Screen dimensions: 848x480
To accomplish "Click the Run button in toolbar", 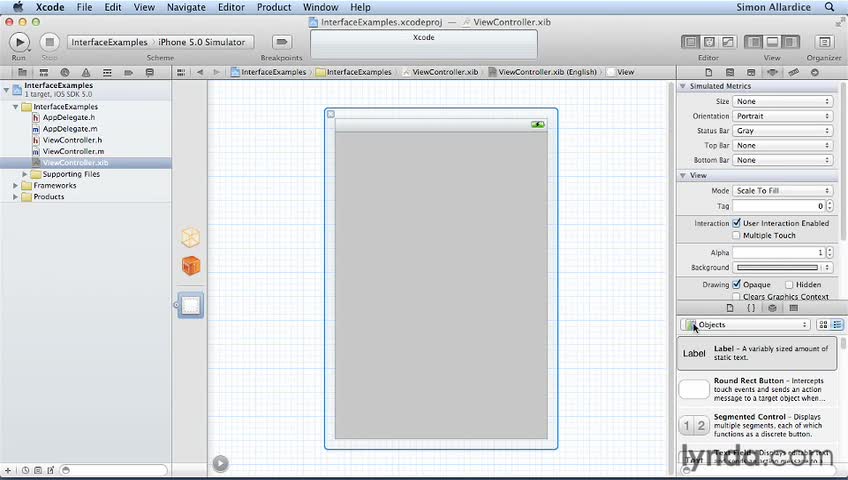I will coord(19,42).
